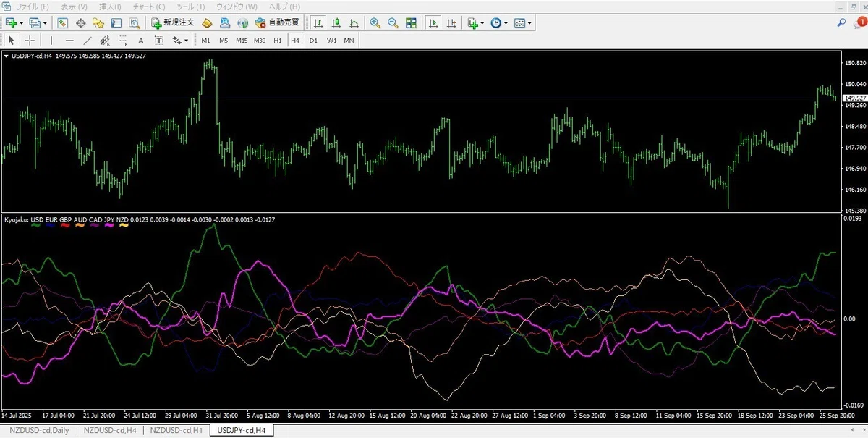Image resolution: width=868 pixels, height=438 pixels.
Task: Expand the arrows objects dropdown arrow
Action: pos(187,41)
